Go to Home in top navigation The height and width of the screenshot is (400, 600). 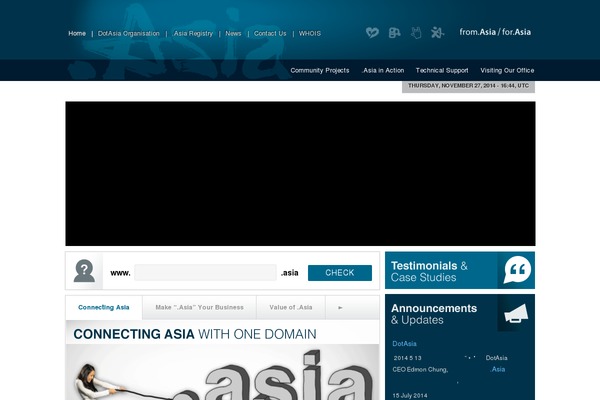click(77, 34)
